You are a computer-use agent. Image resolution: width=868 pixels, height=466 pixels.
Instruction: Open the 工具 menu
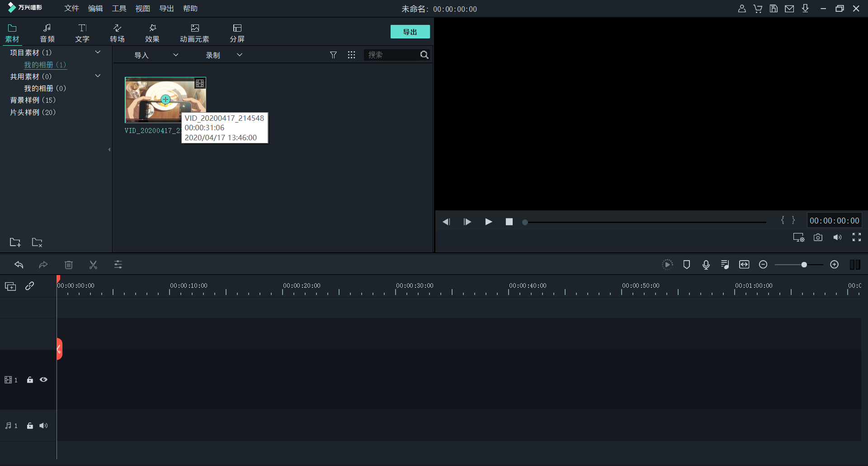pyautogui.click(x=119, y=9)
